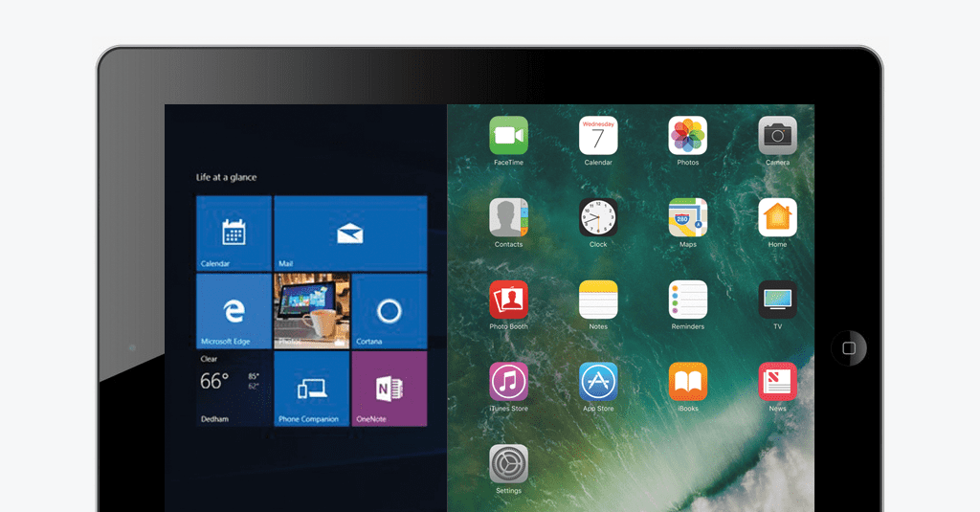Open the Windows Mail tile
The width and height of the screenshot is (980, 512).
350,234
